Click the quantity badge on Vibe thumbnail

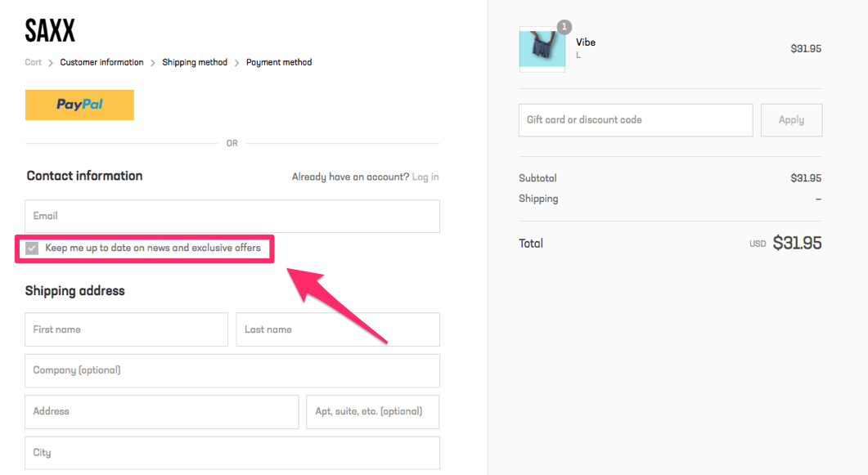pyautogui.click(x=564, y=26)
